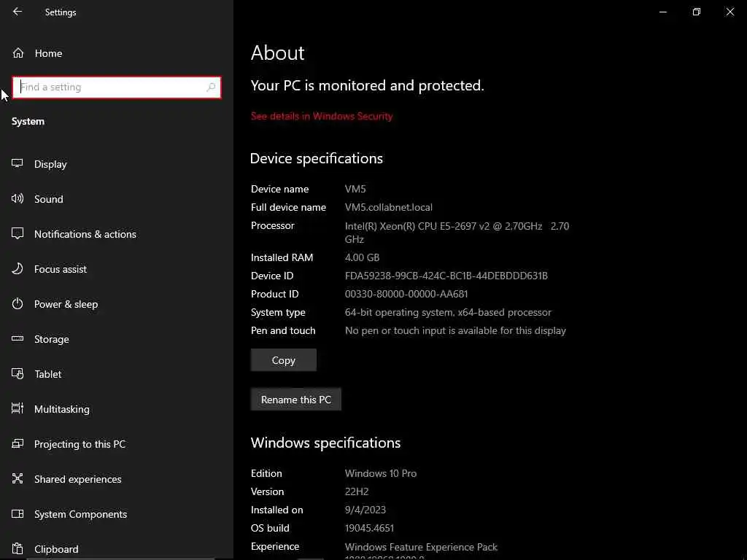
Task: Go to the Focus assist page
Action: pyautogui.click(x=61, y=269)
